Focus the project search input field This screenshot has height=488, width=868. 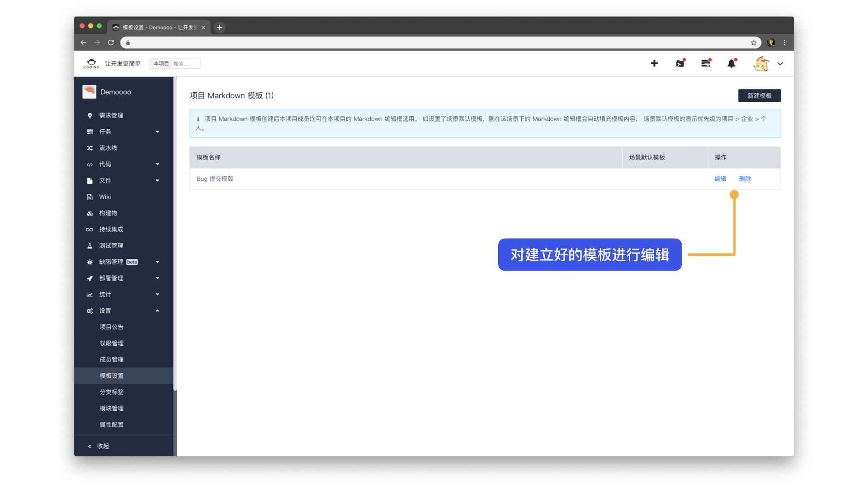click(185, 64)
